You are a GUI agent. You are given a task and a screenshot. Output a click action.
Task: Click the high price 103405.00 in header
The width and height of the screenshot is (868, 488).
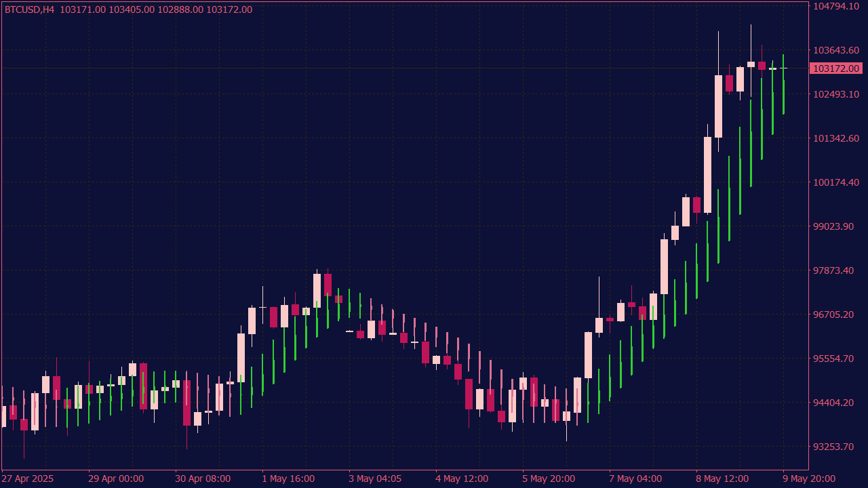coord(132,9)
